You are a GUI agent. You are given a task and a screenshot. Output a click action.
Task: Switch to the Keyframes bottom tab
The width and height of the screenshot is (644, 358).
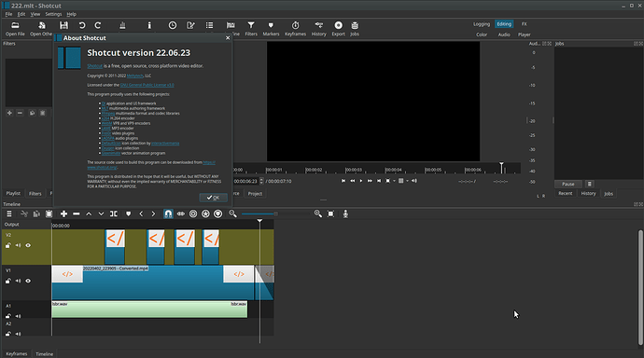coord(17,353)
